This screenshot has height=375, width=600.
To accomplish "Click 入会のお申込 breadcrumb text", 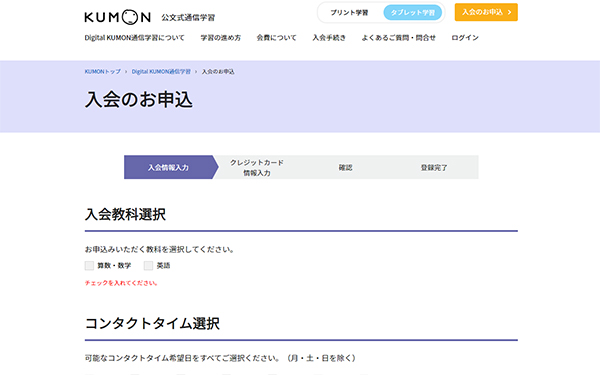I will [218, 72].
